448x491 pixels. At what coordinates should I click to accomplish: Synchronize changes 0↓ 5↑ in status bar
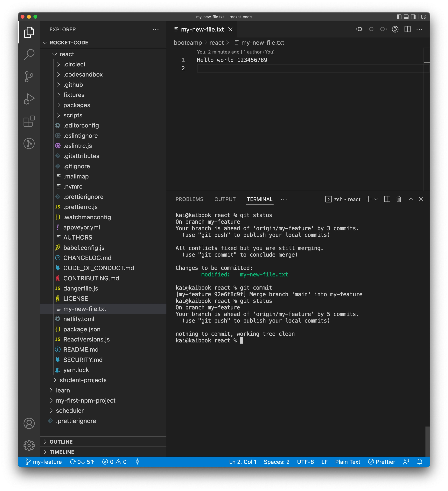pyautogui.click(x=82, y=462)
